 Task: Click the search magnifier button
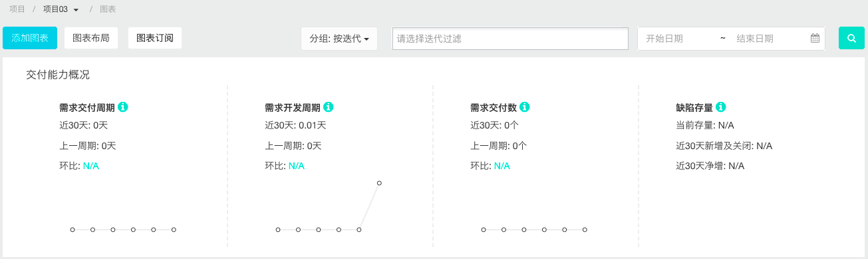[851, 38]
